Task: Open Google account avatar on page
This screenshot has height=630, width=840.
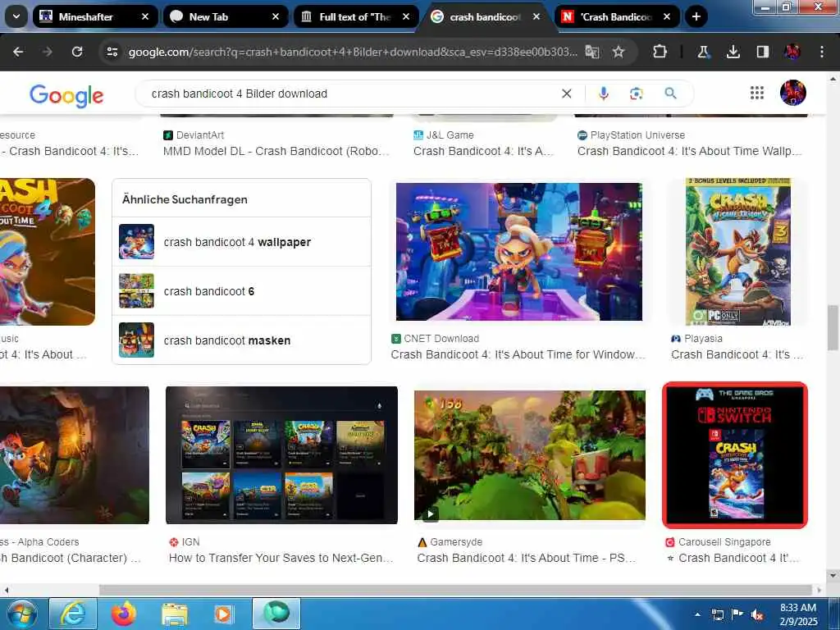Action: point(793,93)
